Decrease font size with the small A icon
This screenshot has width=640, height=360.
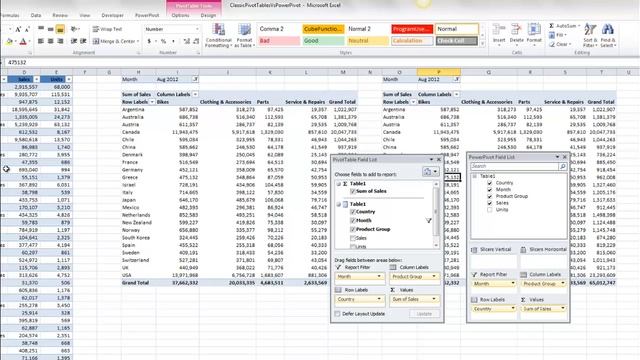(x=27, y=29)
